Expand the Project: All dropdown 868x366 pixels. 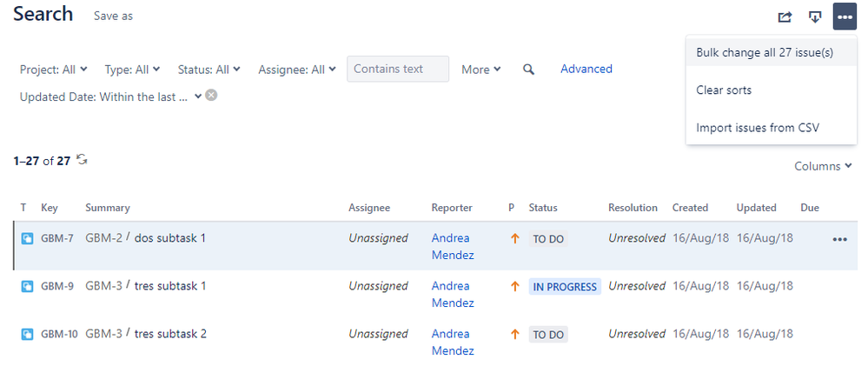point(53,70)
